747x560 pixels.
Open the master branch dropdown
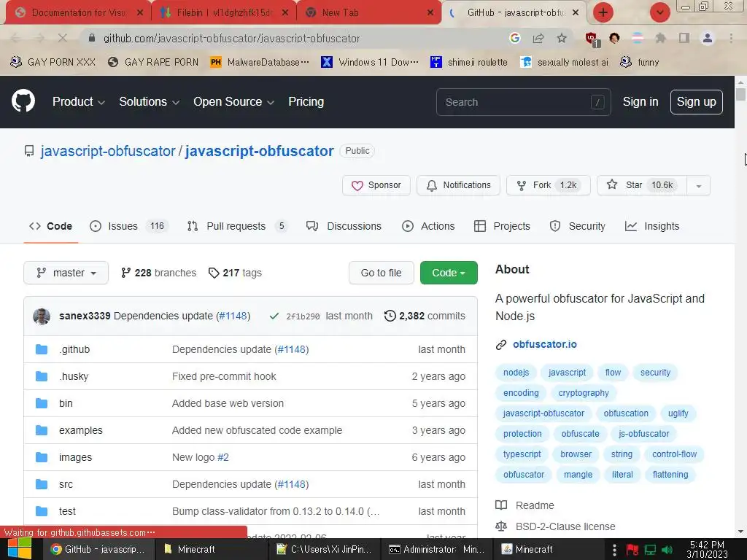click(x=66, y=273)
